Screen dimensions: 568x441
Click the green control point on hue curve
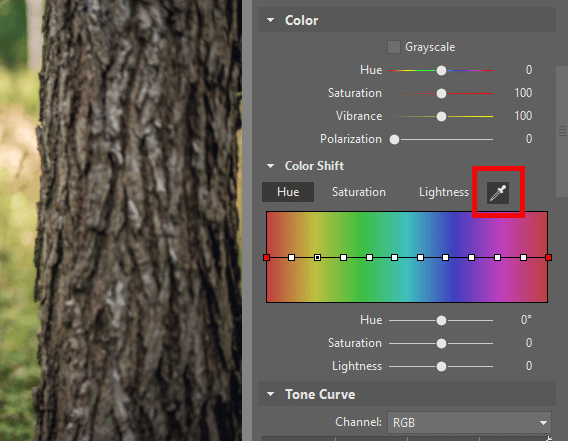[369, 258]
